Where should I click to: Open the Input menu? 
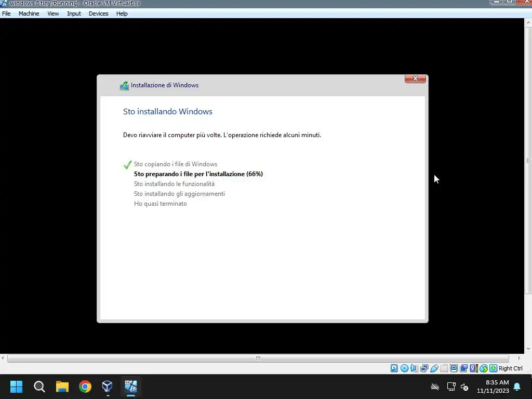click(x=74, y=14)
